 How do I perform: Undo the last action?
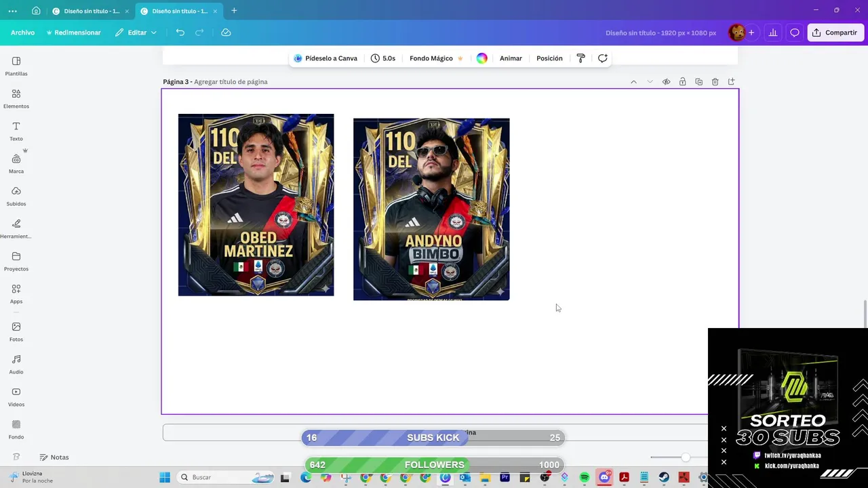(180, 33)
